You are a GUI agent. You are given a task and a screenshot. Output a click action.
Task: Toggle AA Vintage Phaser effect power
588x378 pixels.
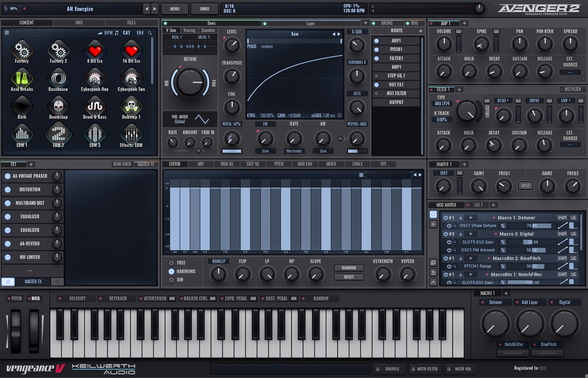(x=8, y=176)
